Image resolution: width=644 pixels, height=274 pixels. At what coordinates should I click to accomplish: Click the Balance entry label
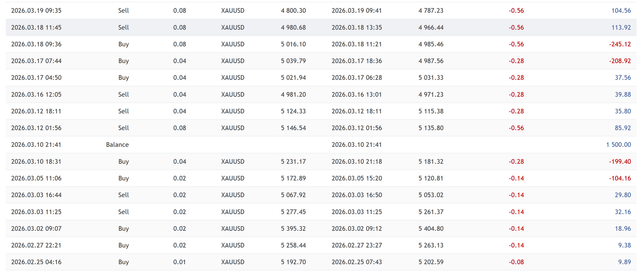point(117,145)
